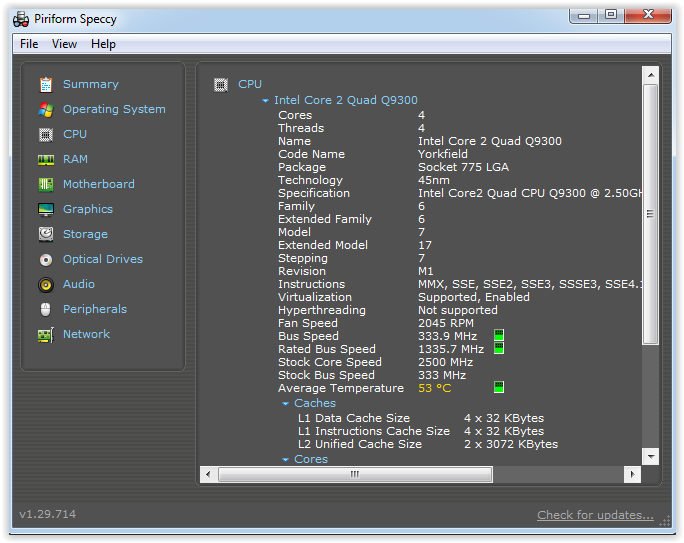This screenshot has width=684, height=543.
Task: Collapse the Cores section arrow at bottom
Action: (x=285, y=460)
